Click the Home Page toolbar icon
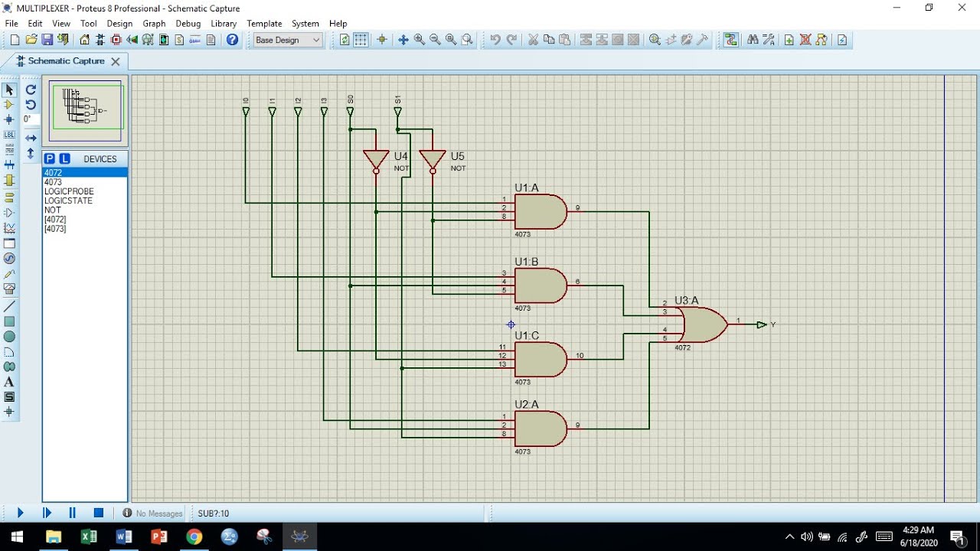Screen dimensions: 980x551 tap(84, 40)
